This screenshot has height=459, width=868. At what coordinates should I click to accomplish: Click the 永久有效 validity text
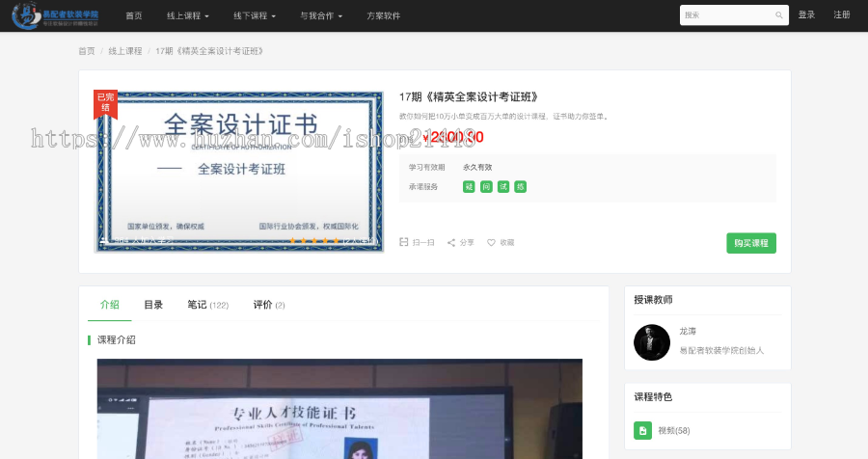477,167
